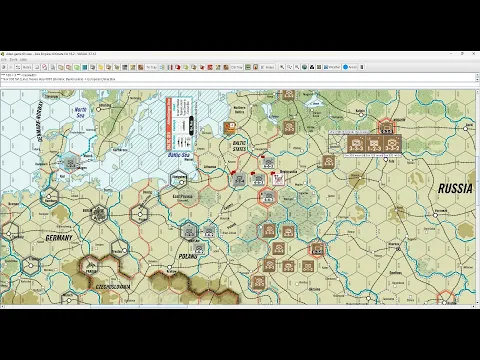Open the Help menu
Viewport: 480px width, 360px height.
23,59
